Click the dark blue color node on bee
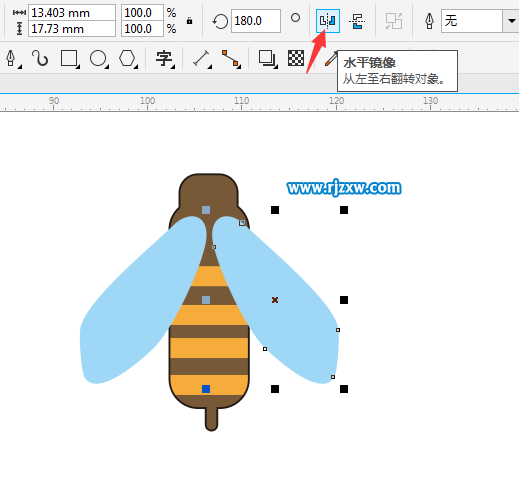 pyautogui.click(x=206, y=389)
